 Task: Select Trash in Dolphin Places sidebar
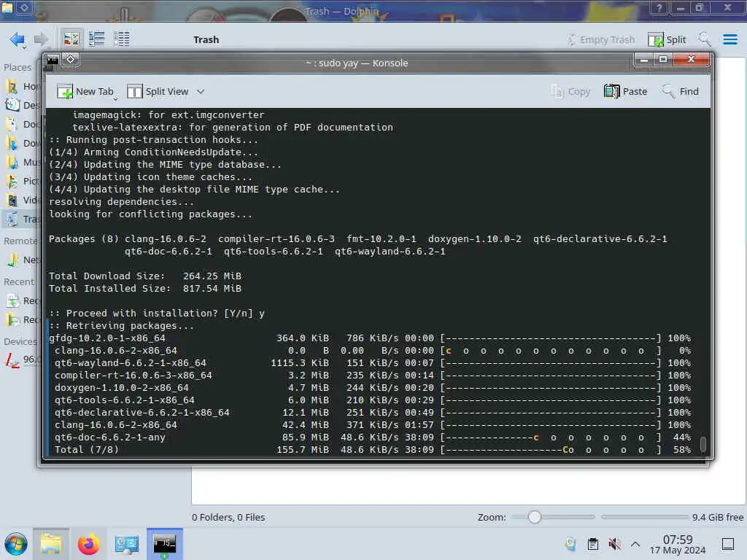pos(23,219)
